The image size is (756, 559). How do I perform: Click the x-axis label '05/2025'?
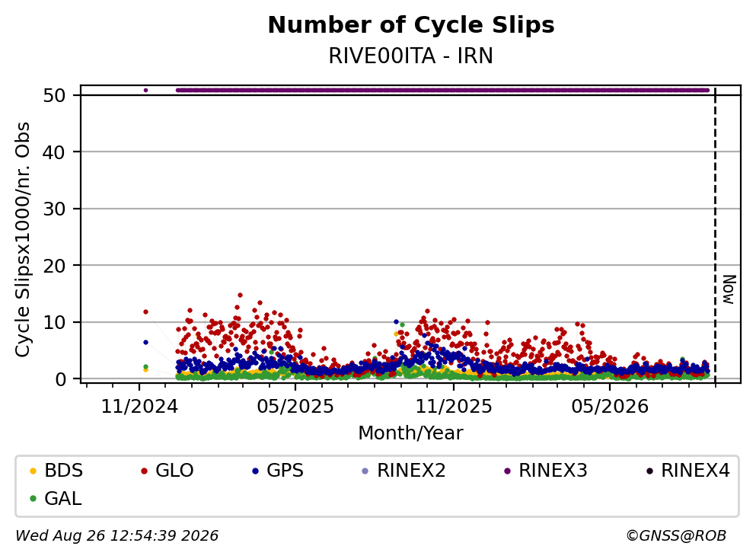pos(295,407)
